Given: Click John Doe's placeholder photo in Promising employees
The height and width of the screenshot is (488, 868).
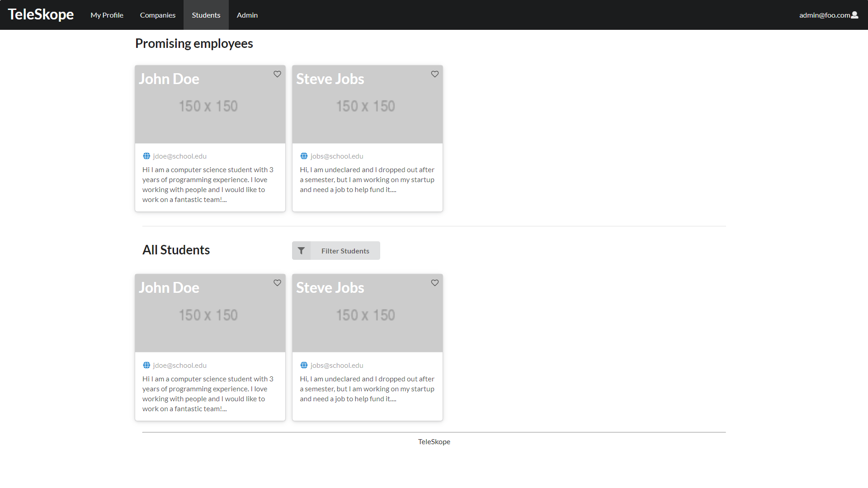Looking at the screenshot, I should coord(210,104).
